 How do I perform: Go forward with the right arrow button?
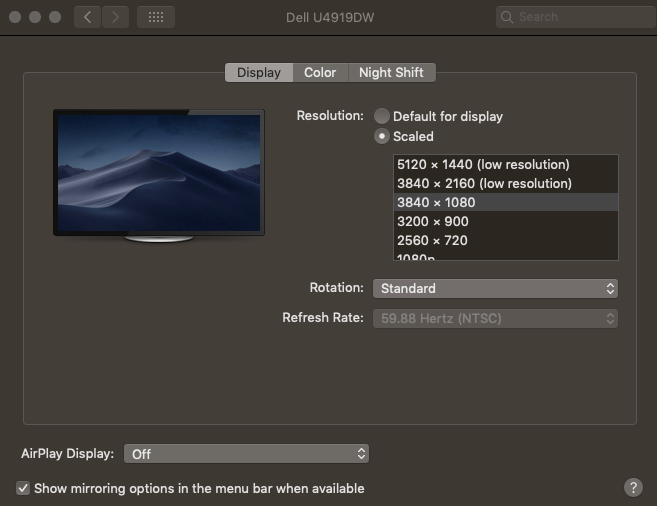coord(115,17)
